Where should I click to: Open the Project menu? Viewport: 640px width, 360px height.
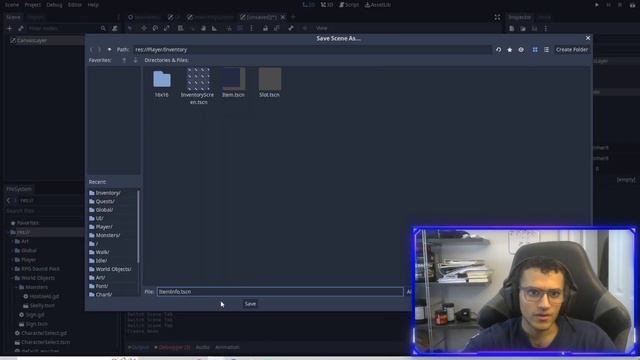coord(33,5)
